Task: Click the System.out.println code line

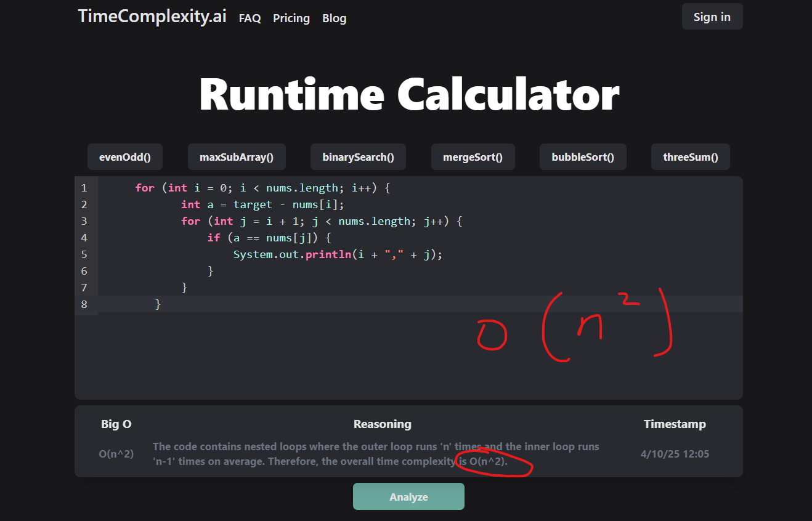Action: pyautogui.click(x=338, y=254)
